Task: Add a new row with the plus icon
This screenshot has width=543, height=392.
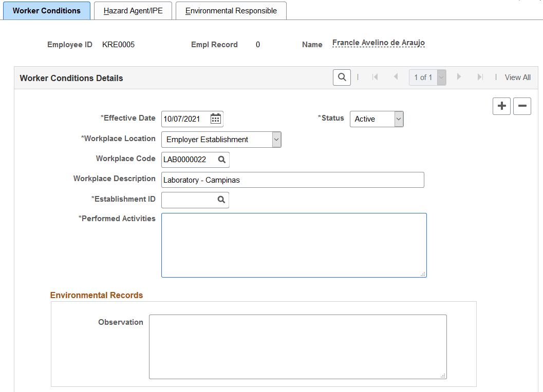Action: [501, 106]
